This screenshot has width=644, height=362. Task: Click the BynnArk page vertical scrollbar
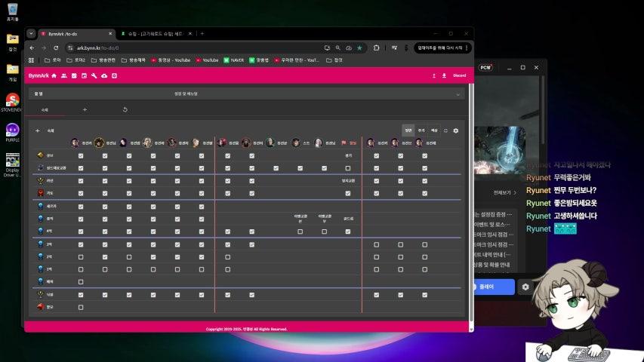click(x=471, y=201)
